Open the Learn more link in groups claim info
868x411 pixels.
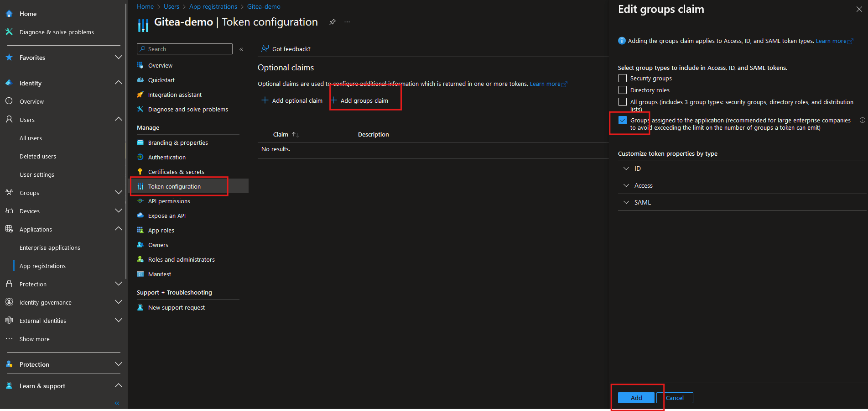point(834,41)
